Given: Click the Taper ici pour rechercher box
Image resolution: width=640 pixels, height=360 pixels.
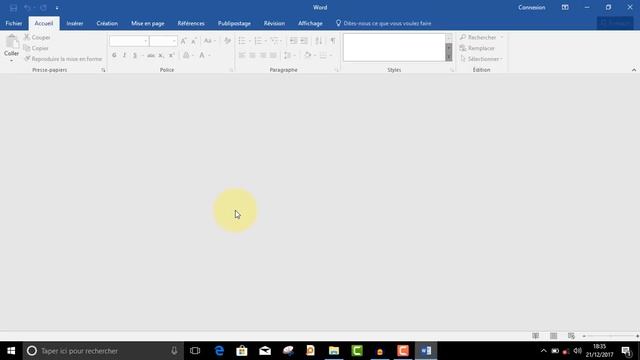Looking at the screenshot, I should pos(102,351).
